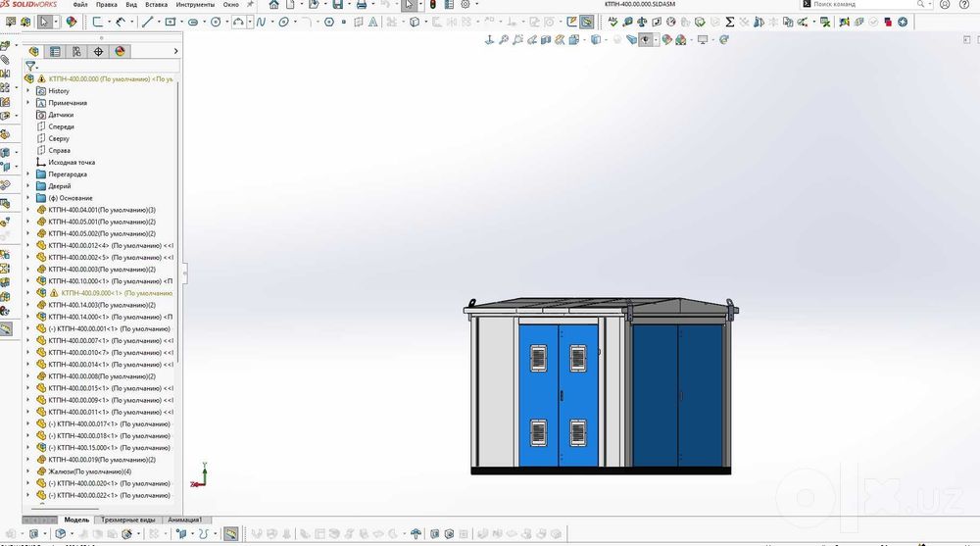Expand the (ф) Основание folder

(x=27, y=198)
